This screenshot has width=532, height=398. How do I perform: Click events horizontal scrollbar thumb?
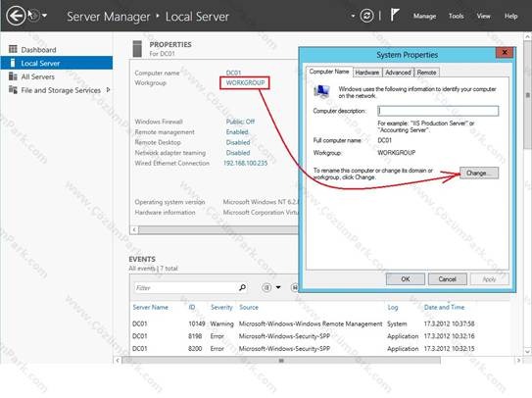pos(281,361)
